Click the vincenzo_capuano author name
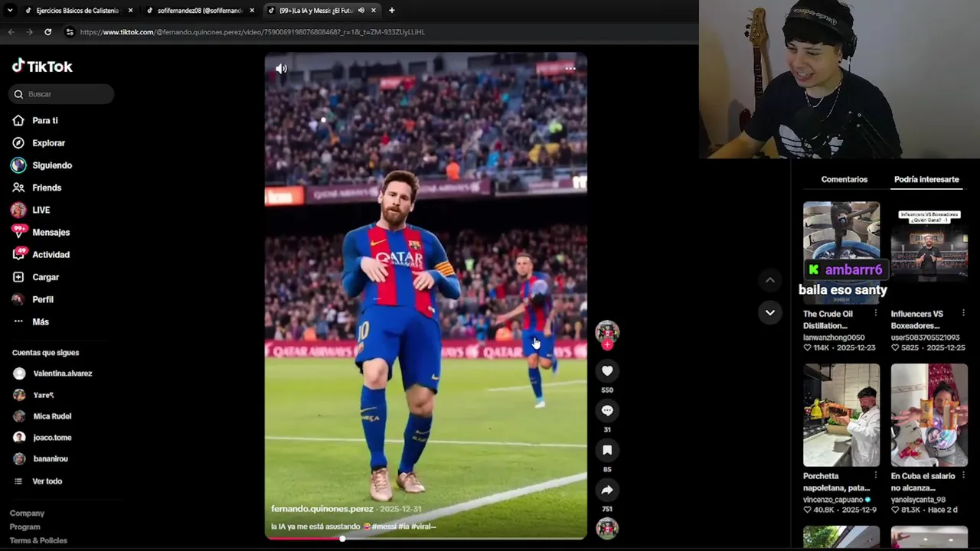Viewport: 980px width, 551px height. click(x=833, y=500)
